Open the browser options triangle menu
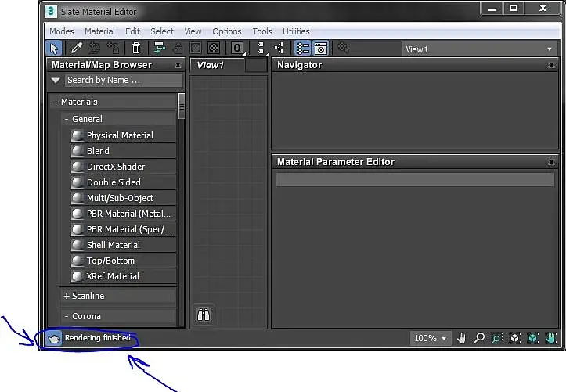The width and height of the screenshot is (566, 392). click(x=56, y=80)
